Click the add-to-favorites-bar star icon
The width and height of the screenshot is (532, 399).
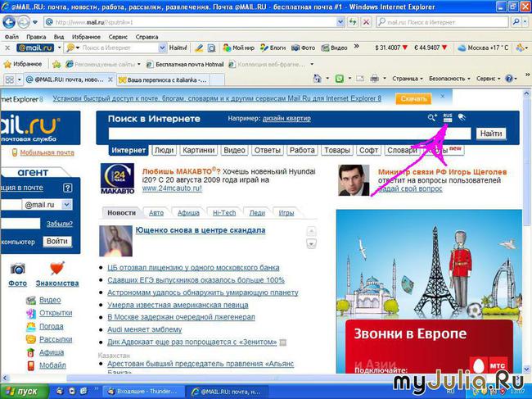click(x=56, y=64)
